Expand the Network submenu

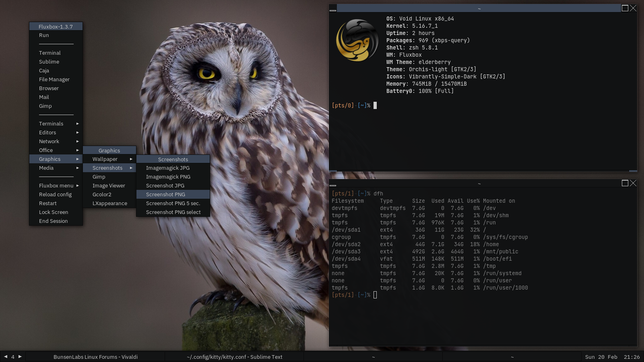click(x=56, y=141)
